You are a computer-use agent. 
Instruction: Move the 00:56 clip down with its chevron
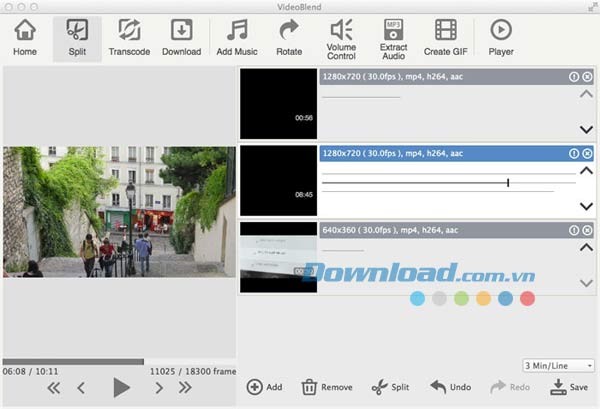[x=586, y=130]
